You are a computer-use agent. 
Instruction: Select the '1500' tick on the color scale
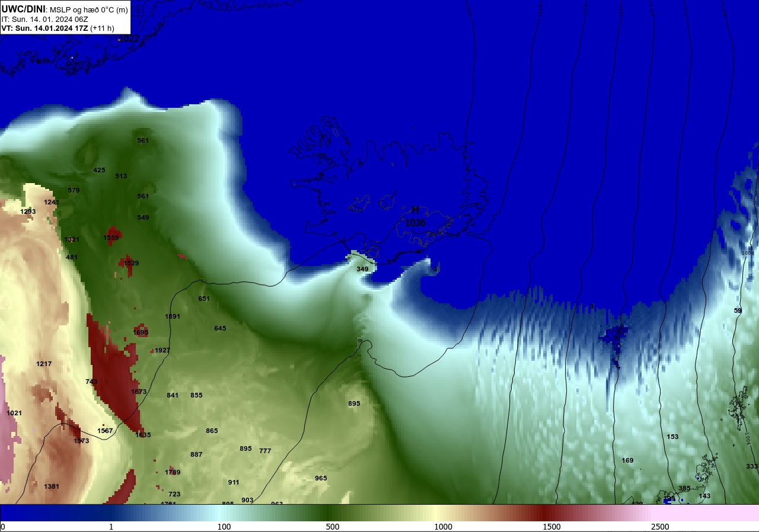pos(551,527)
